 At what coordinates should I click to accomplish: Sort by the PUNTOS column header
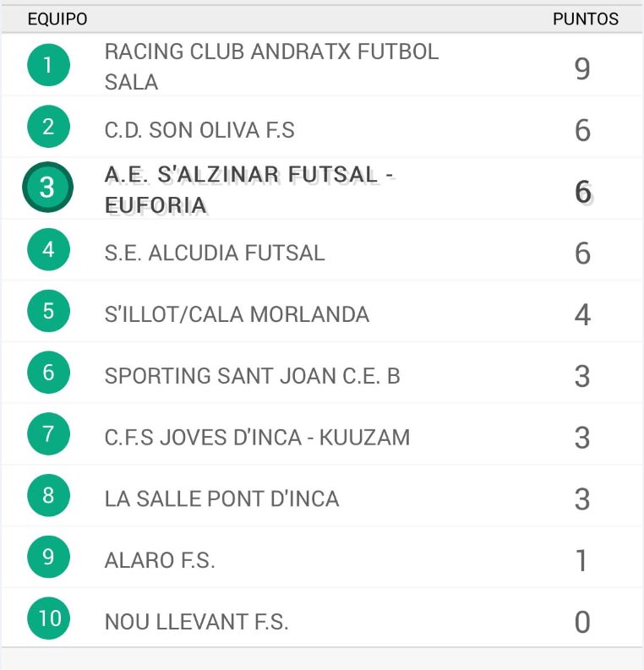coord(586,19)
